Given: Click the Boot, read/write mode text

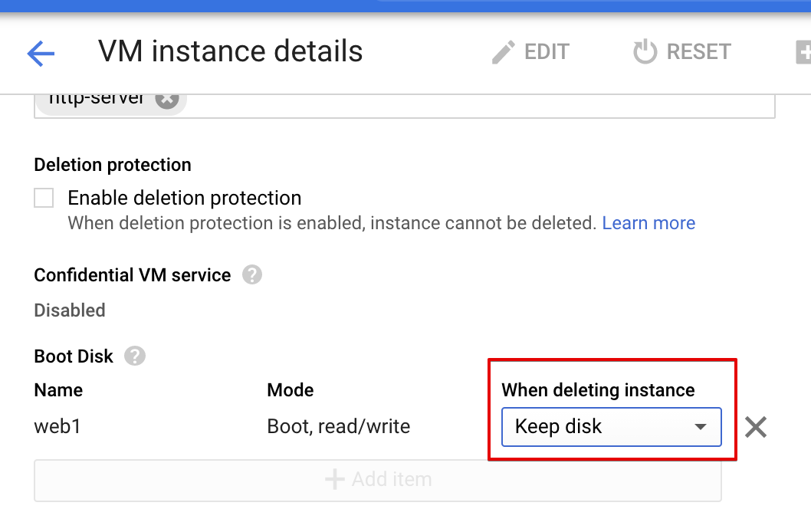Looking at the screenshot, I should [338, 426].
